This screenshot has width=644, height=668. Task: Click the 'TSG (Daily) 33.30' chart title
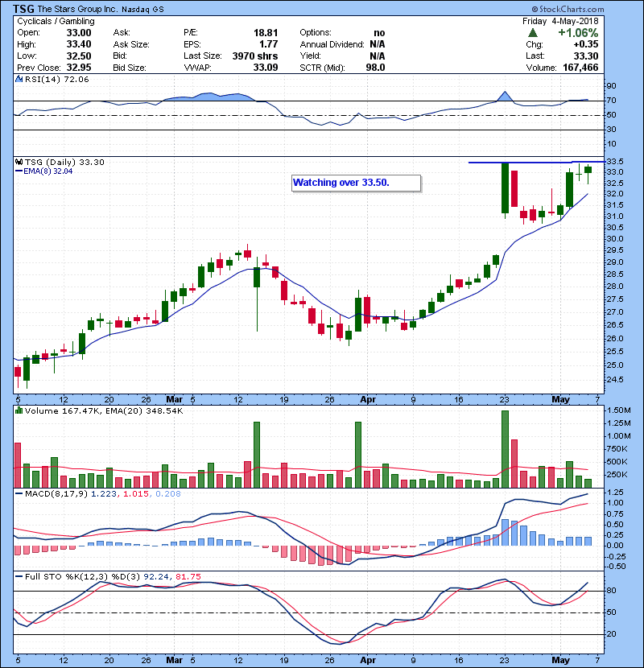pyautogui.click(x=64, y=163)
